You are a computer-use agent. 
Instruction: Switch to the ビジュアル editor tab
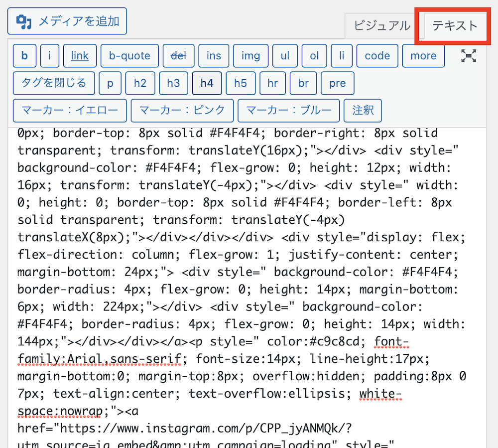point(382,25)
